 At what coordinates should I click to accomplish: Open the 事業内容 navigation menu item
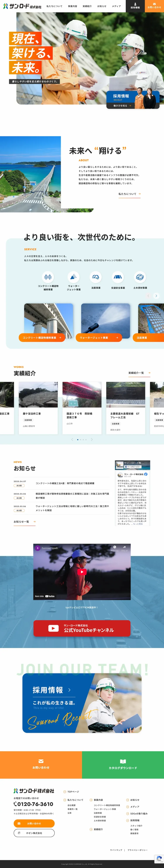[x=72, y=6]
